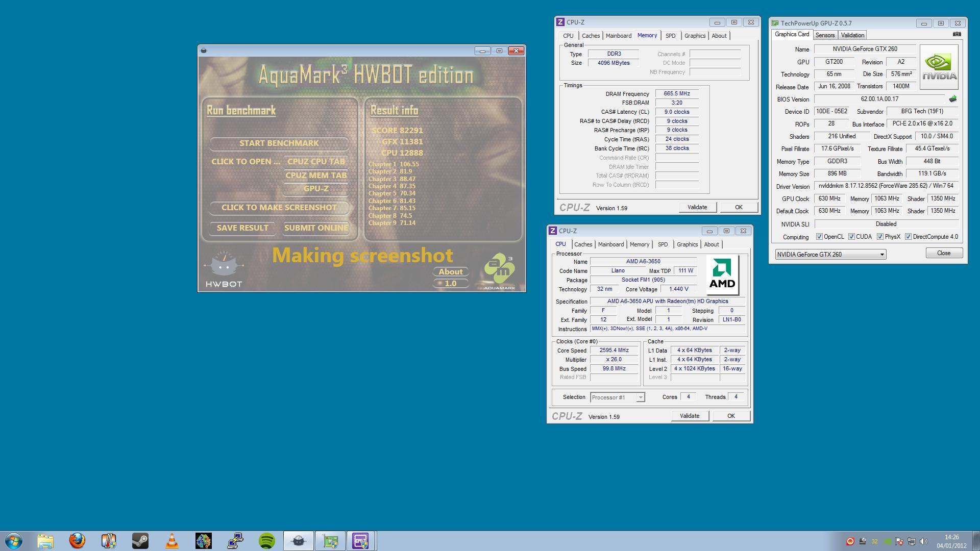Launch VLC media player from taskbar
This screenshot has width=980, height=551.
pos(172,541)
